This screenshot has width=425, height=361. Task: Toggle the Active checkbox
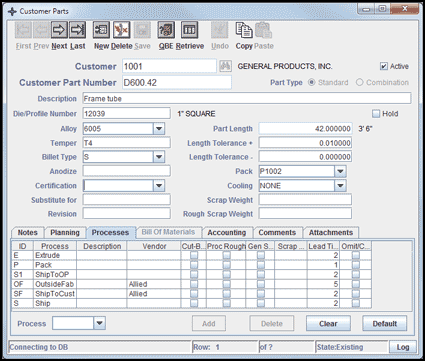[384, 66]
